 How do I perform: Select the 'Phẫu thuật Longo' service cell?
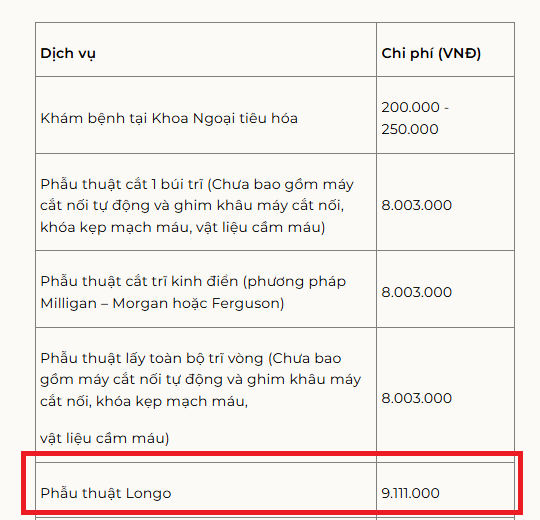point(206,491)
